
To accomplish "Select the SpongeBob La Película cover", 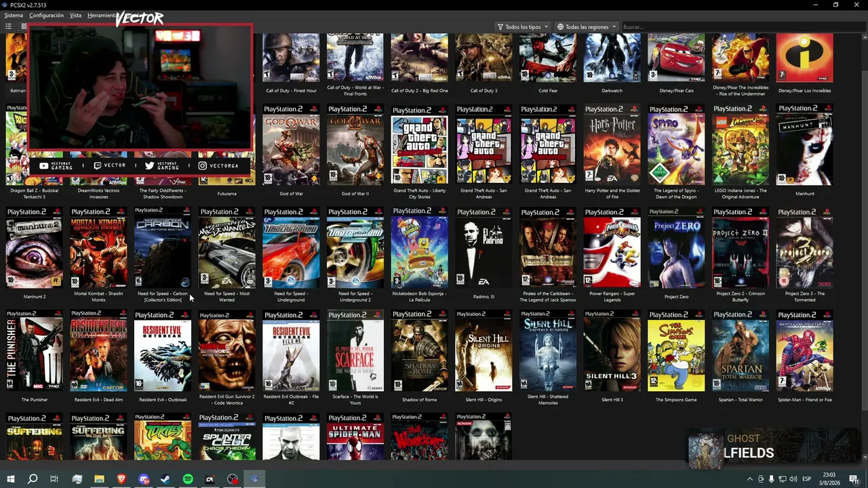I will tap(419, 248).
